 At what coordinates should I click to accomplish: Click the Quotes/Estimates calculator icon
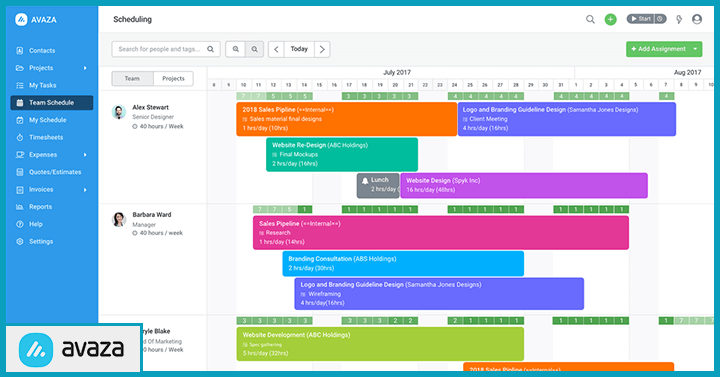point(20,172)
